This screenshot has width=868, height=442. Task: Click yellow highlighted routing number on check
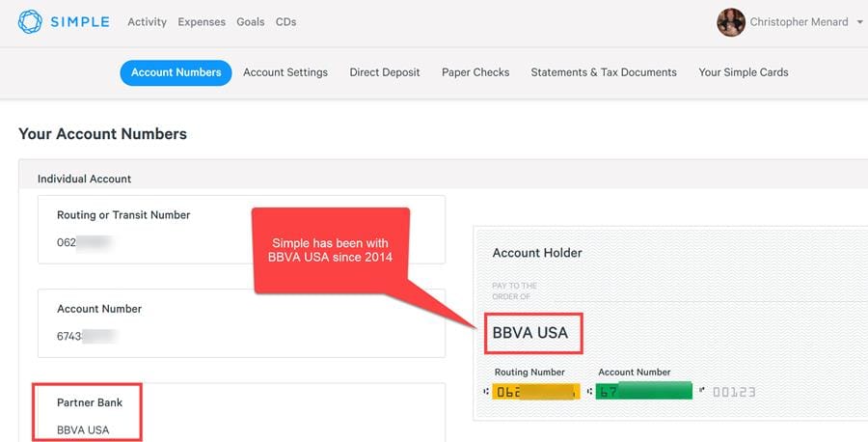point(536,392)
